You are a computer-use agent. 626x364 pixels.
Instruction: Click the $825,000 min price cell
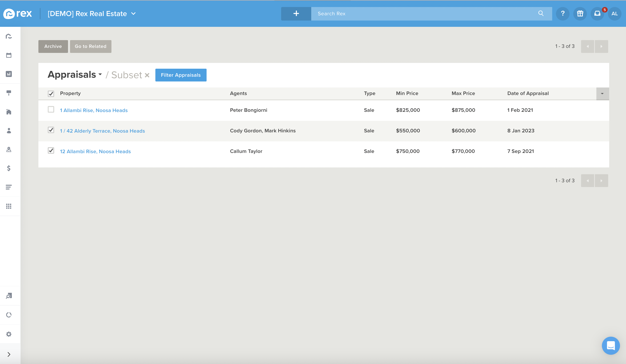(408, 110)
